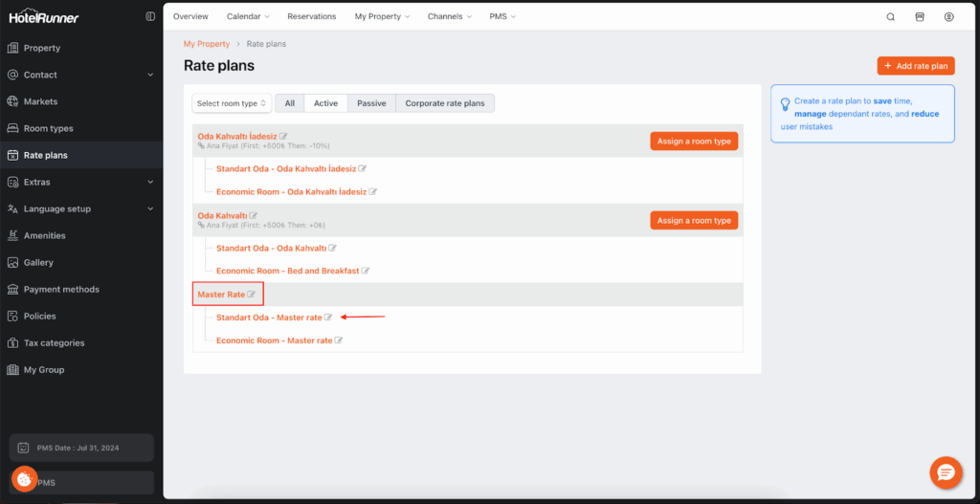980x504 pixels.
Task: Click the Add rate plan button
Action: pyautogui.click(x=915, y=66)
